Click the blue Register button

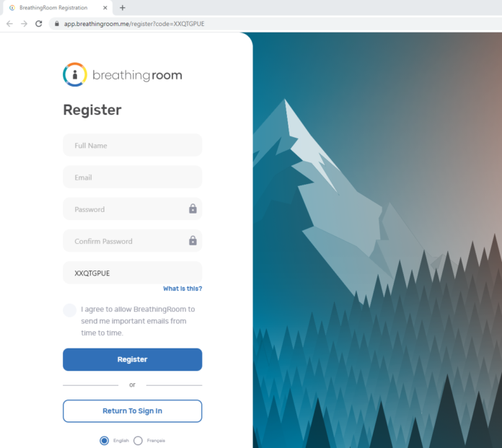click(132, 359)
